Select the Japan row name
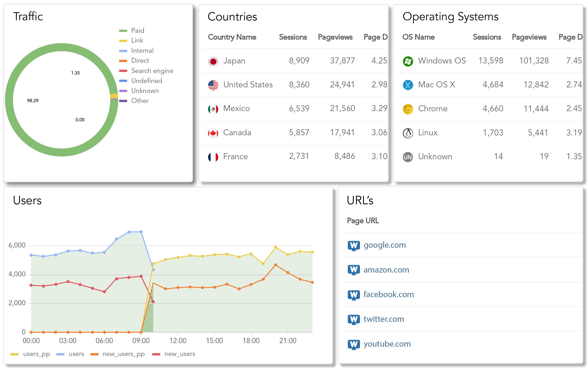The height and width of the screenshot is (369, 588). point(234,61)
